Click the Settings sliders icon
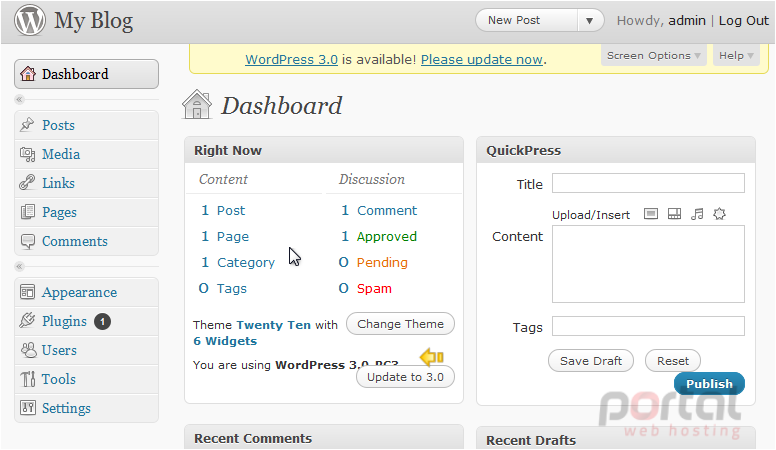The width and height of the screenshot is (776, 450). (28, 408)
